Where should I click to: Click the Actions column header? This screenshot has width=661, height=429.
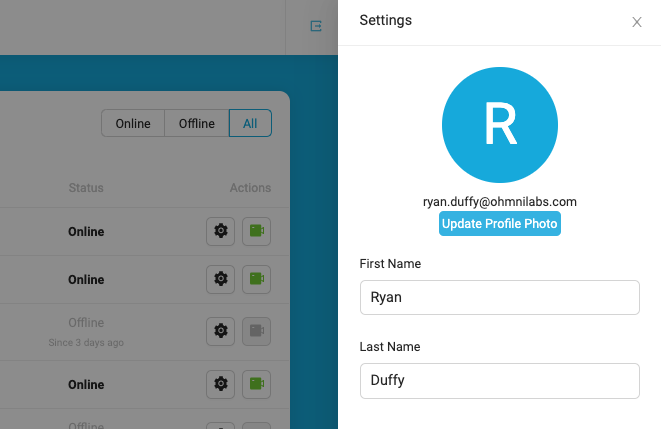pyautogui.click(x=250, y=188)
